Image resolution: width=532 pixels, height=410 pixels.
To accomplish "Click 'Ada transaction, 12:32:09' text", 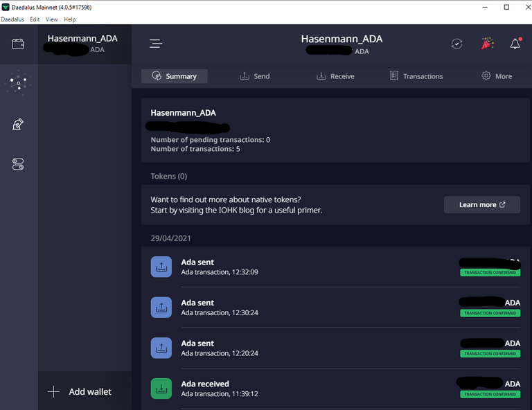I will (220, 272).
